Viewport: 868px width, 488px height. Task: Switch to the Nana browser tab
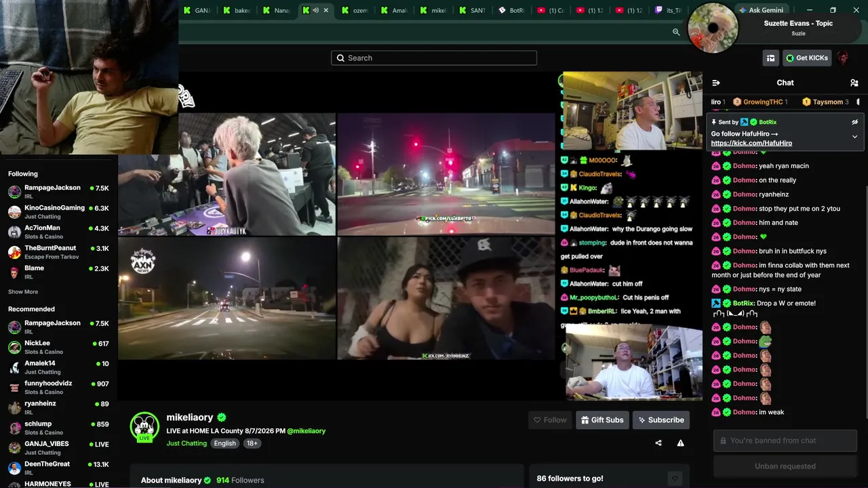pyautogui.click(x=276, y=10)
